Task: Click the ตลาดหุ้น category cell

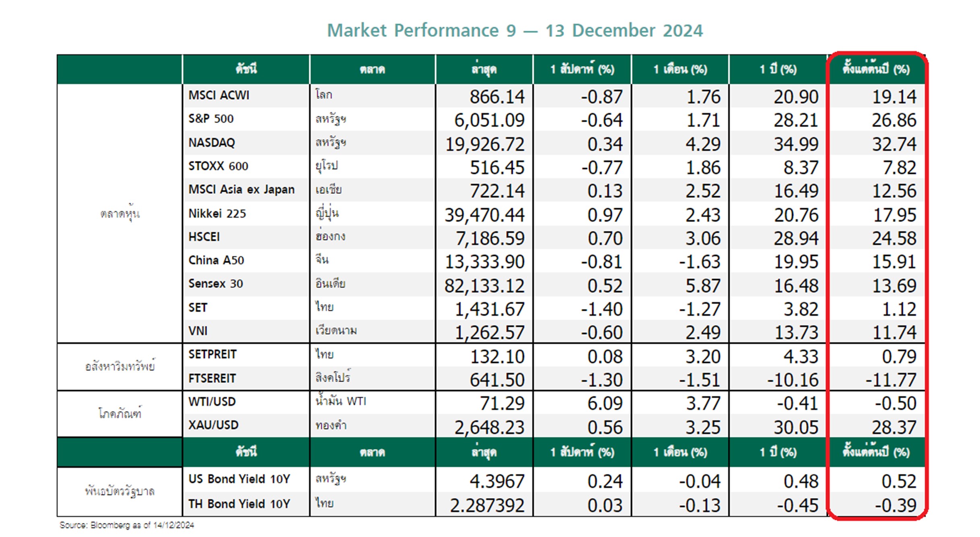Action: [x=120, y=213]
